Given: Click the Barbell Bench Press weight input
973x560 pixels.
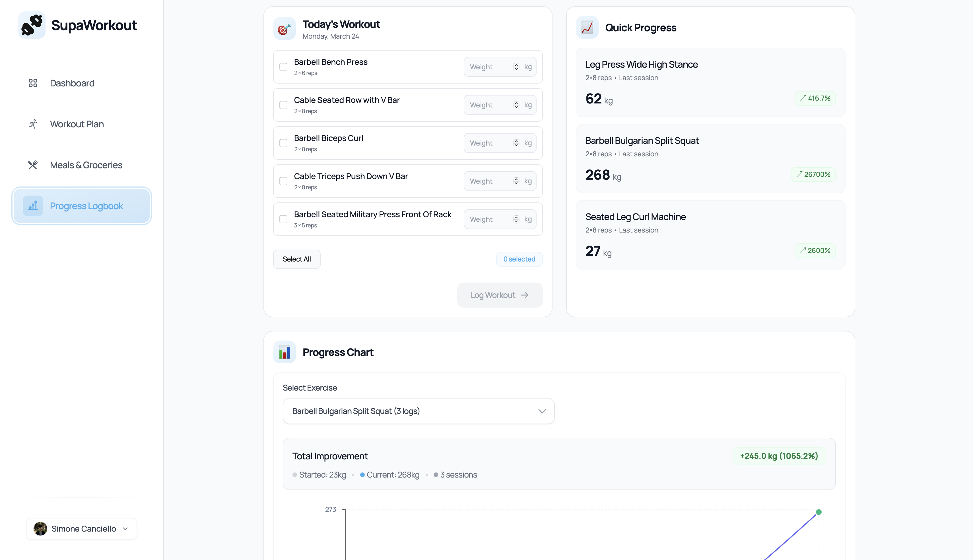Looking at the screenshot, I should pos(500,67).
